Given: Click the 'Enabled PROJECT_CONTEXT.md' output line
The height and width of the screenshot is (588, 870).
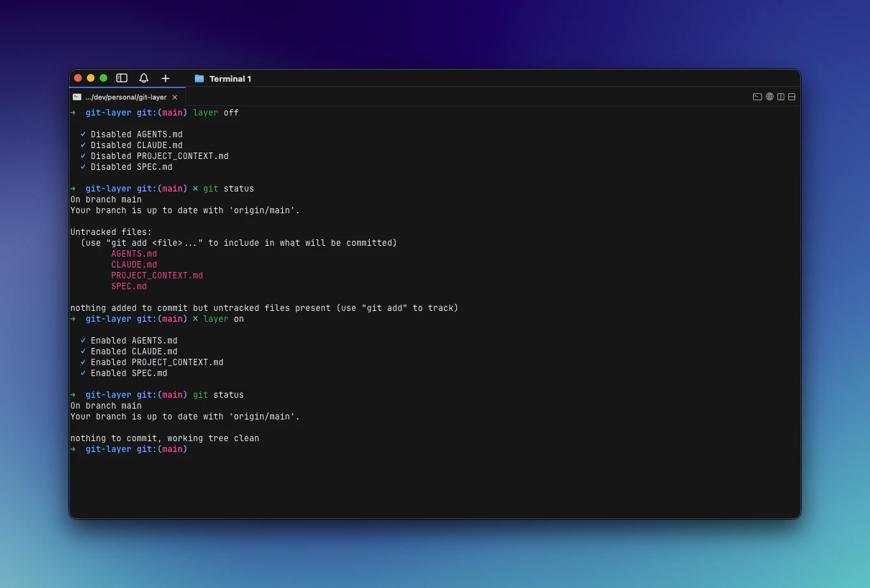Looking at the screenshot, I should (x=152, y=362).
